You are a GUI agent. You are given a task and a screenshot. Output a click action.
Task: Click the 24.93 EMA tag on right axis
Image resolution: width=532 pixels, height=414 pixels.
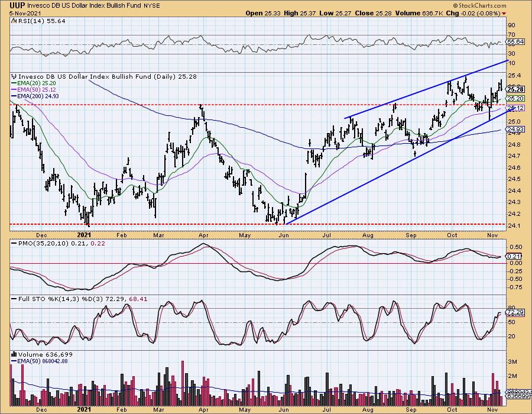515,130
